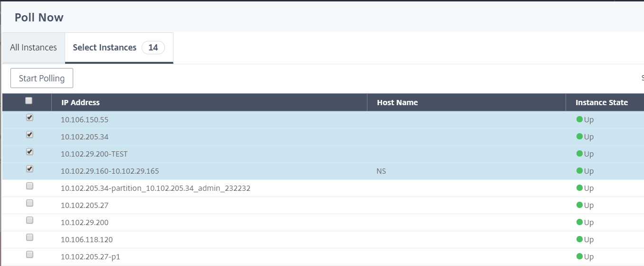The image size is (644, 266).
Task: Uncheck the 10.102.205.34 instance checkbox
Action: tap(29, 135)
